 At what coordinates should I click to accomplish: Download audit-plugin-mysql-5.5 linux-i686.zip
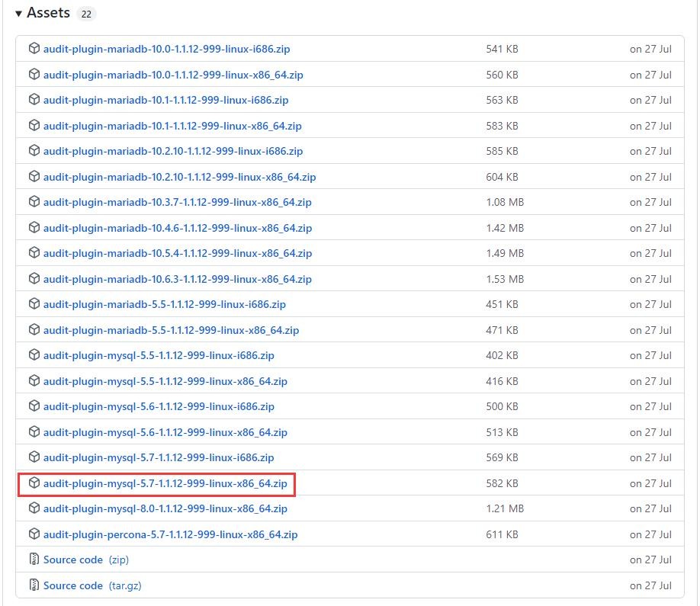point(159,356)
